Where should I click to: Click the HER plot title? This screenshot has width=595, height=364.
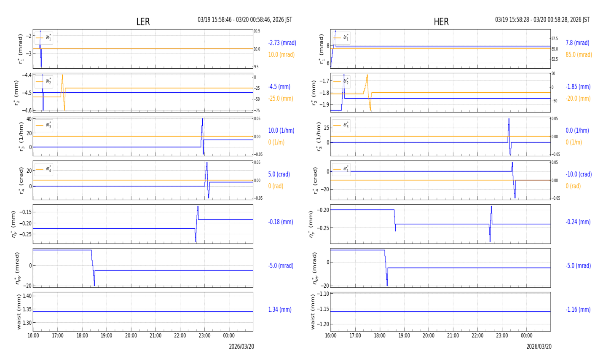[x=441, y=22]
